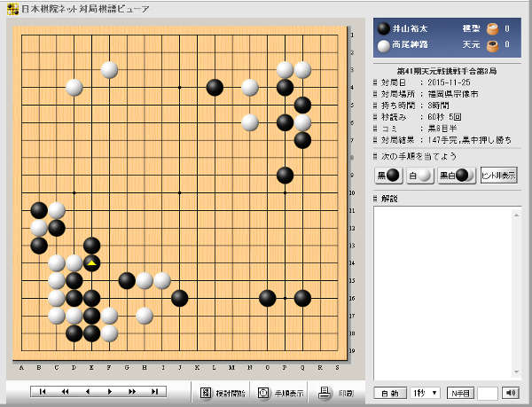The width and height of the screenshot is (532, 407).
Task: Click the commentary scrollbar down arrow
Action: coord(516,372)
